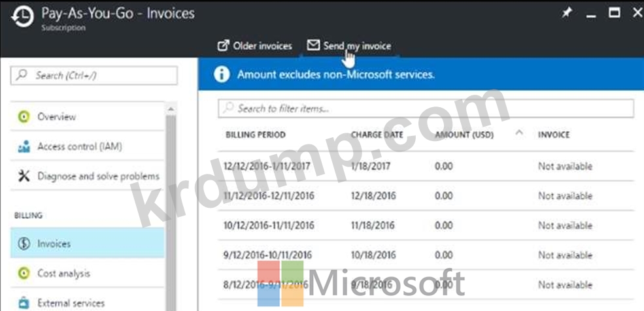Click the Pay-As-You-Go - Invoices title

(x=118, y=13)
